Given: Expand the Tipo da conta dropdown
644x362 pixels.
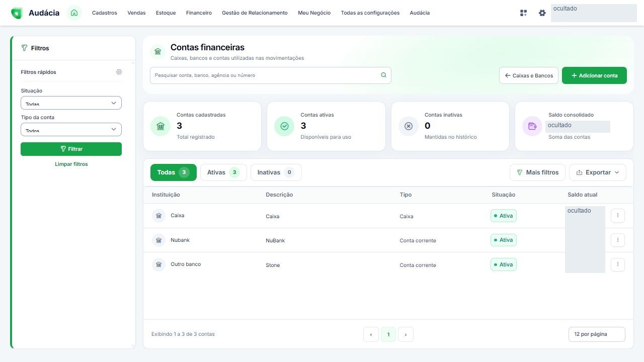Looking at the screenshot, I should click(71, 129).
